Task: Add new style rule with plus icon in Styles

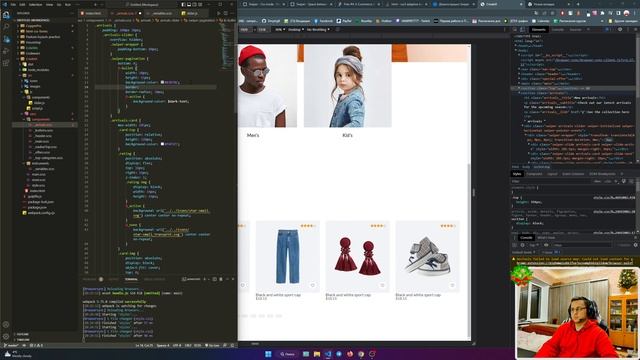Action: click(x=616, y=181)
